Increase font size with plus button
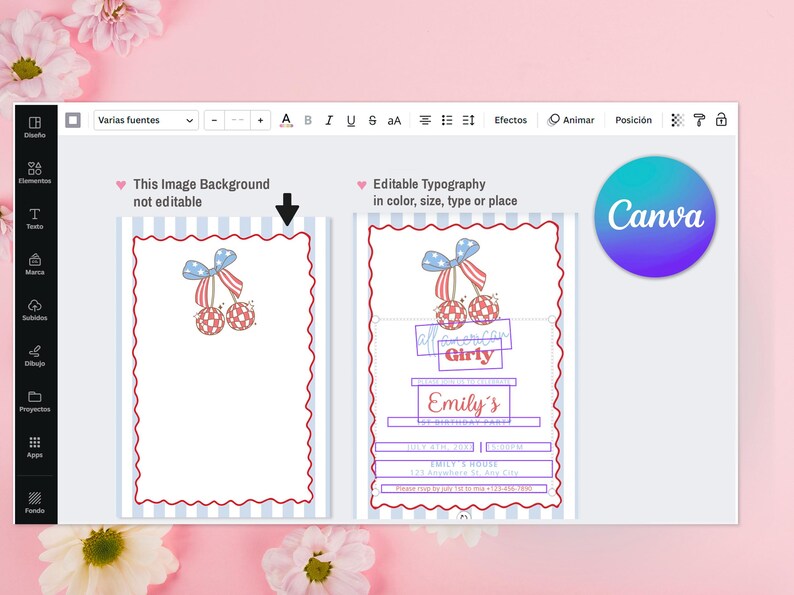Image resolution: width=794 pixels, height=595 pixels. pyautogui.click(x=260, y=120)
